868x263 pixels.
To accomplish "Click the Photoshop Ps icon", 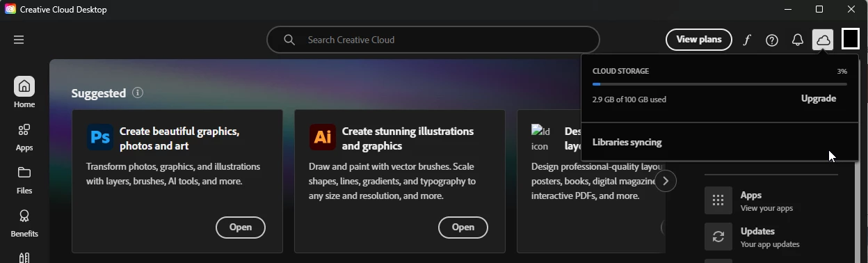I will point(100,138).
